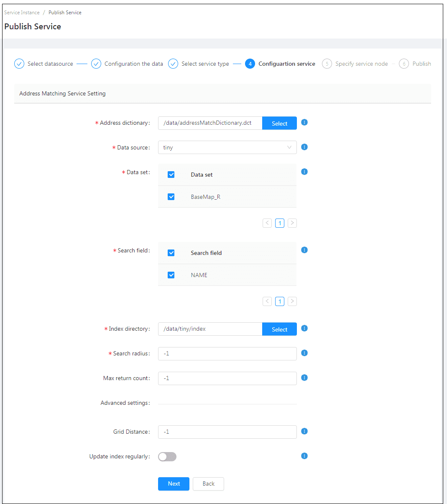Click info icon next to Data source
Image resolution: width=447 pixels, height=504 pixels.
pyautogui.click(x=304, y=147)
